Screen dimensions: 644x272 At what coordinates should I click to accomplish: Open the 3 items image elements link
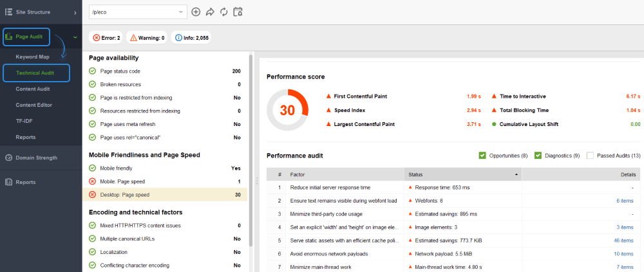(x=625, y=227)
